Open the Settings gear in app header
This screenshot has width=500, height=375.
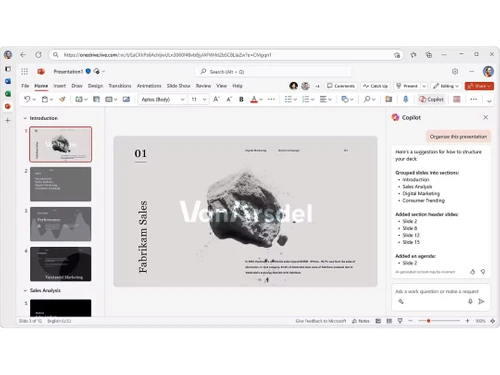[x=455, y=71]
